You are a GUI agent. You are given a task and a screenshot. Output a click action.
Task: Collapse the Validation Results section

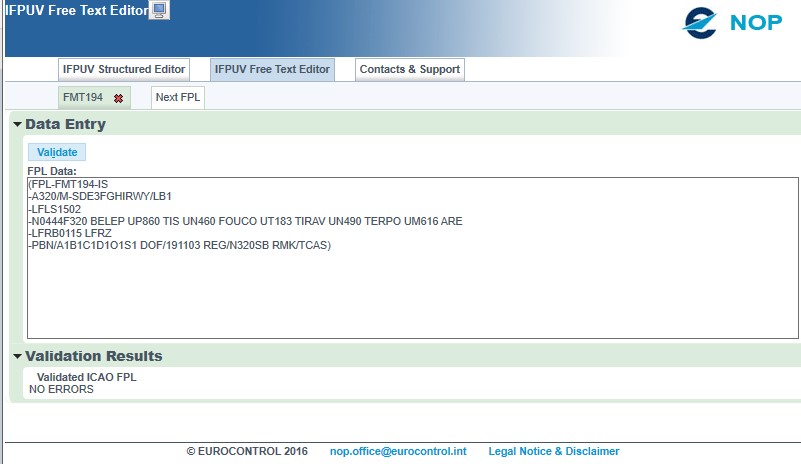(x=17, y=356)
